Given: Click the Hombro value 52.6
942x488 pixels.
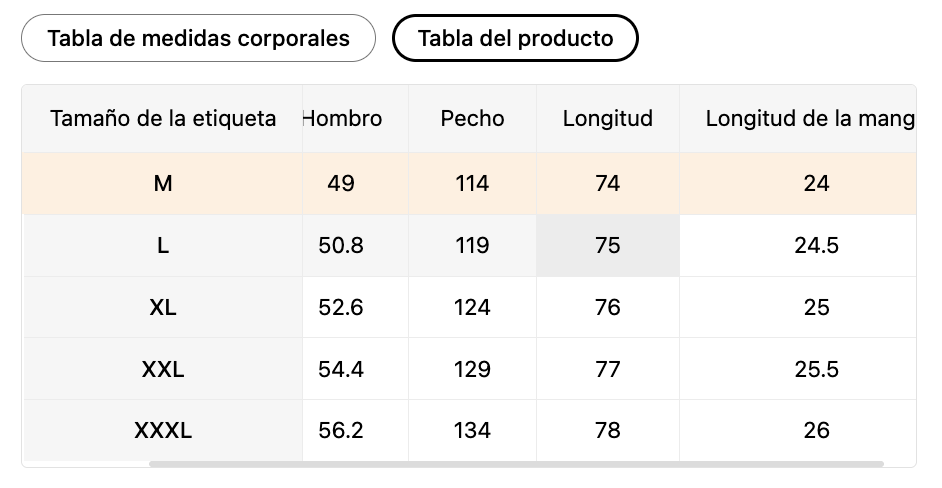Looking at the screenshot, I should pos(341,307).
